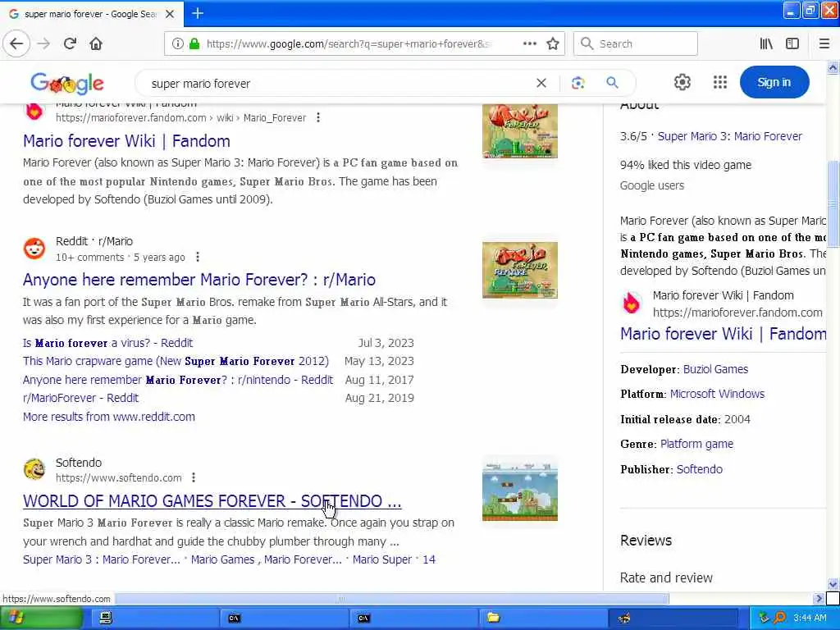Open page actions three-dot menu in address bar
Viewport: 840px width, 630px height.
point(529,43)
